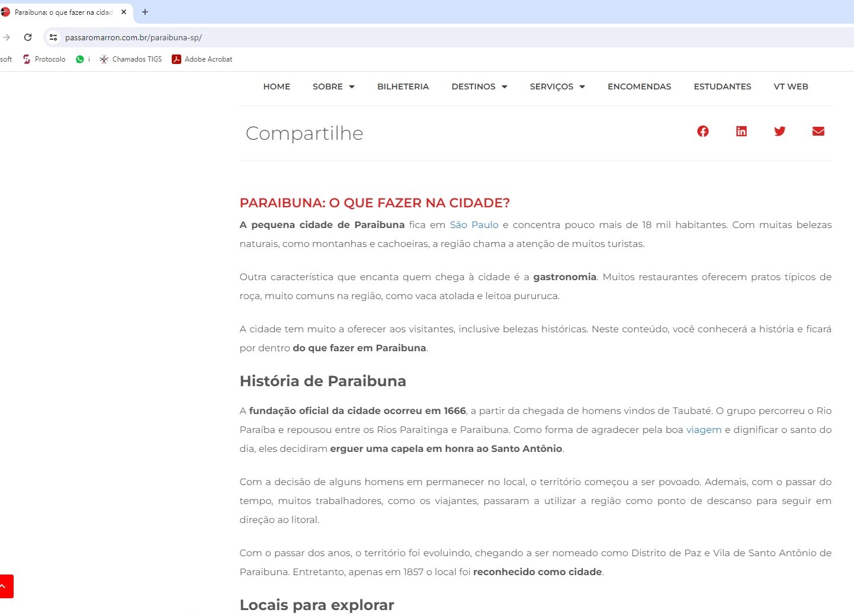854x616 pixels.
Task: Share page on Facebook icon
Action: [702, 131]
